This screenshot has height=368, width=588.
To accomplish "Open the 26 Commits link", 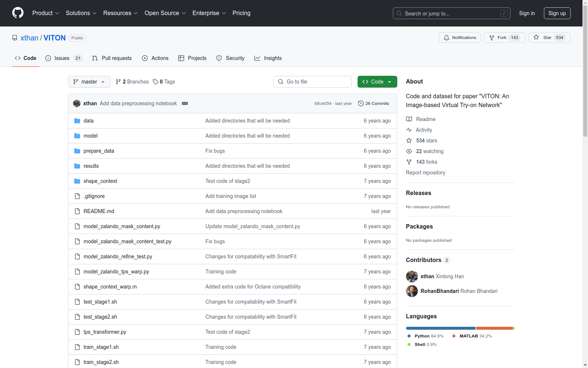I will 373,103.
